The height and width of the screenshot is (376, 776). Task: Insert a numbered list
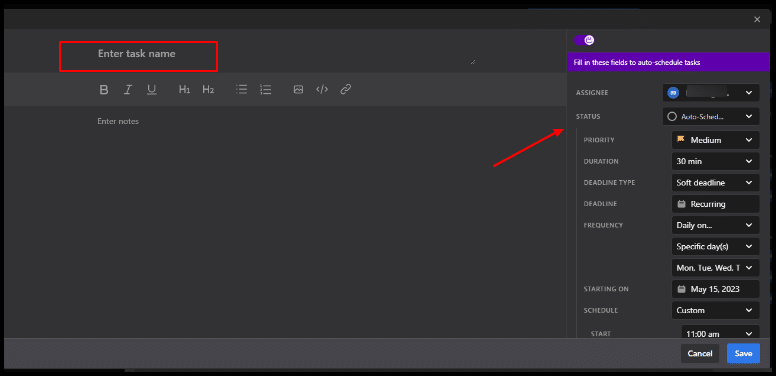tap(266, 90)
